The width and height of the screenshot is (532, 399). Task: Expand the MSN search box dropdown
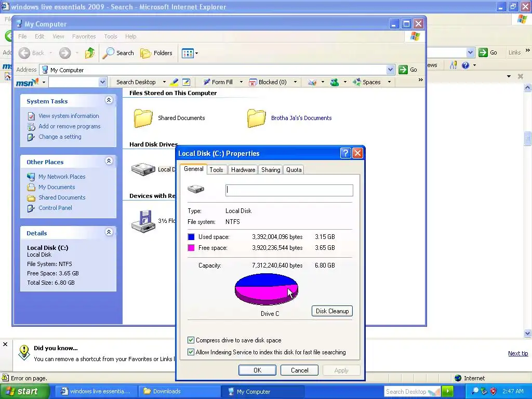[102, 82]
